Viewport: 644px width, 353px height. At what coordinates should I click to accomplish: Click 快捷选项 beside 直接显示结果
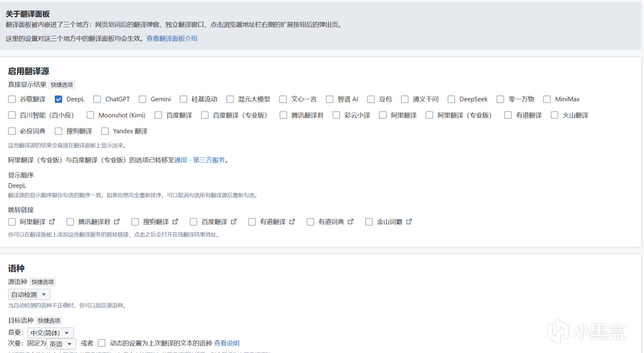(62, 85)
